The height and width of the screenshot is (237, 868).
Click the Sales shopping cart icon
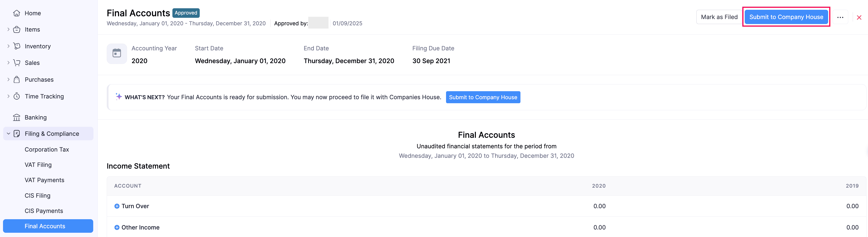[x=17, y=63]
